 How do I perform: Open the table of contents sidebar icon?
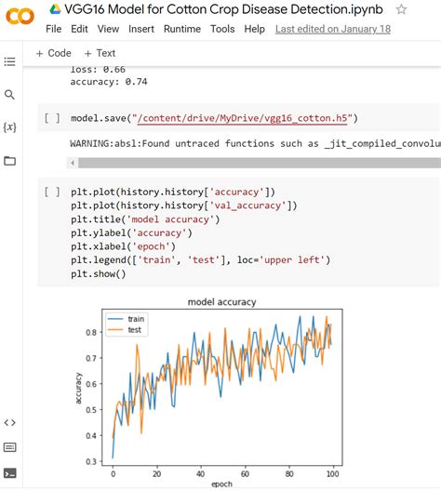pos(9,61)
